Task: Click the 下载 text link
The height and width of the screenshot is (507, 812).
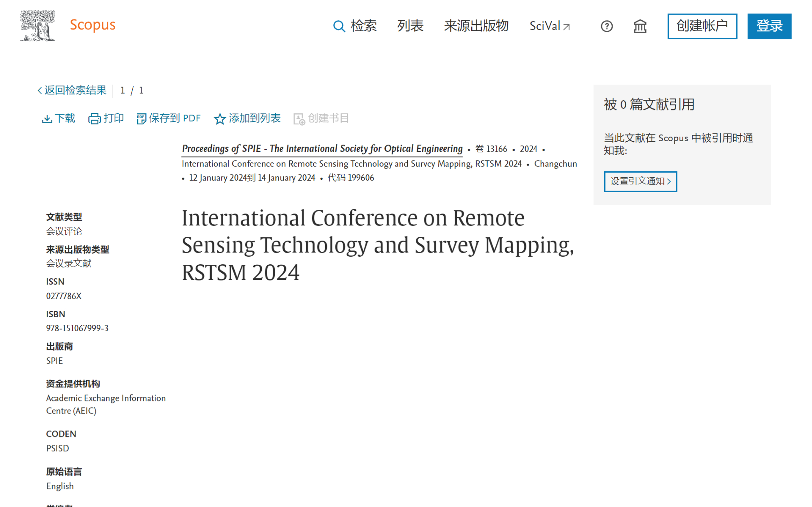Action: (65, 118)
